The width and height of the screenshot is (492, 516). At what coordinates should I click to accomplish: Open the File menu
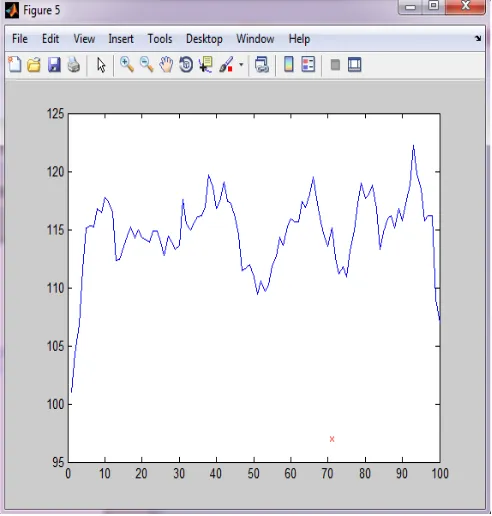pyautogui.click(x=20, y=39)
